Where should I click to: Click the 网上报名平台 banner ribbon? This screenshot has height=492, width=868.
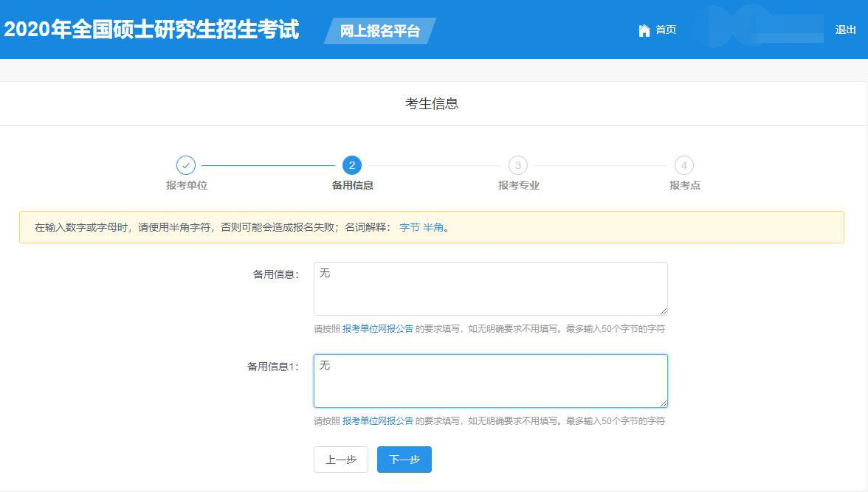coord(379,32)
